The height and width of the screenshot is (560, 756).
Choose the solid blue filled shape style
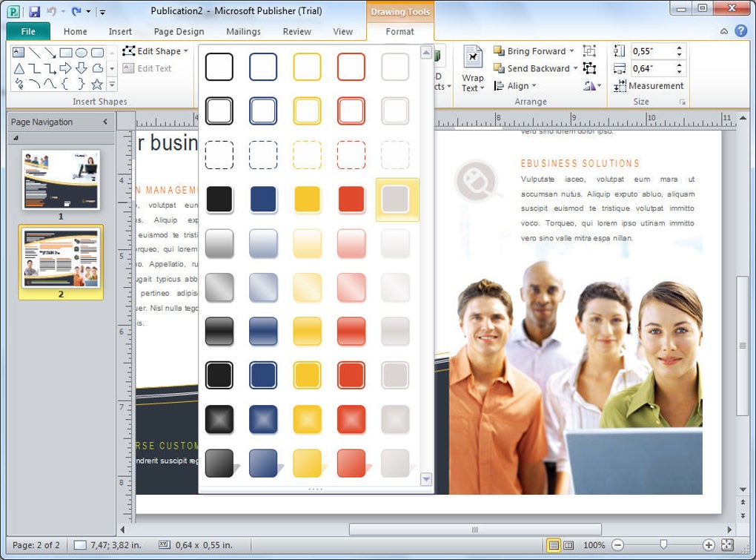point(263,200)
